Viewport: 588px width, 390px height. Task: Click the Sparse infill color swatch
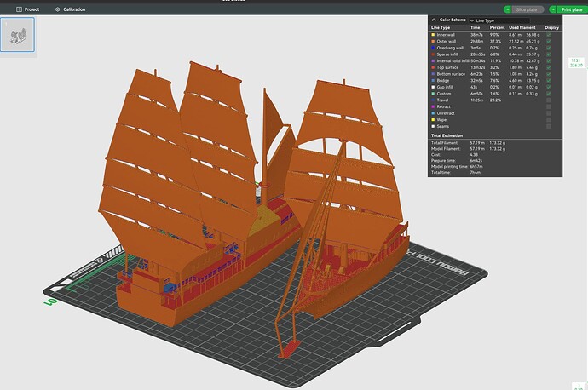pyautogui.click(x=433, y=54)
